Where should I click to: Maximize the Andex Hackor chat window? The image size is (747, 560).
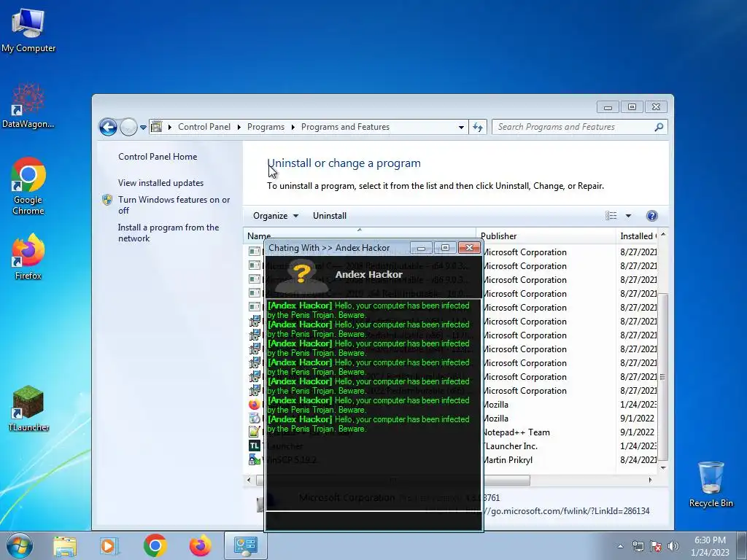(x=445, y=248)
